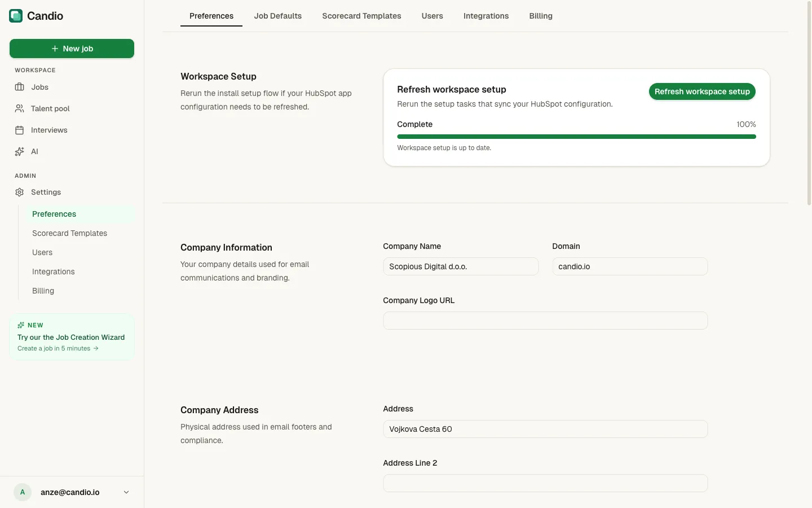Switch to the Preferences top tab

point(211,16)
